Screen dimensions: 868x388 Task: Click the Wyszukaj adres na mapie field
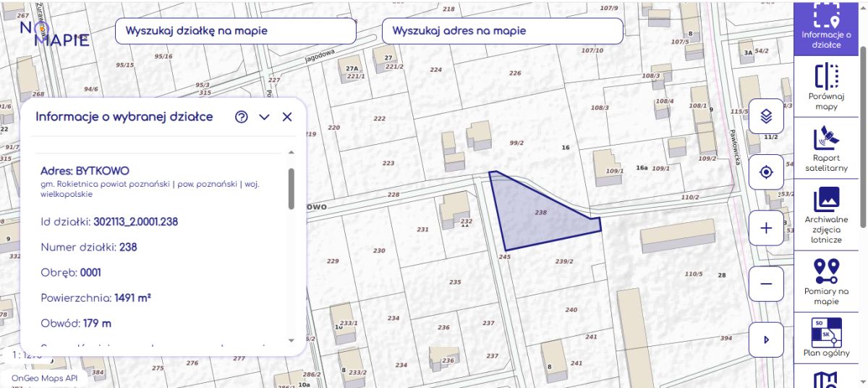click(x=502, y=31)
